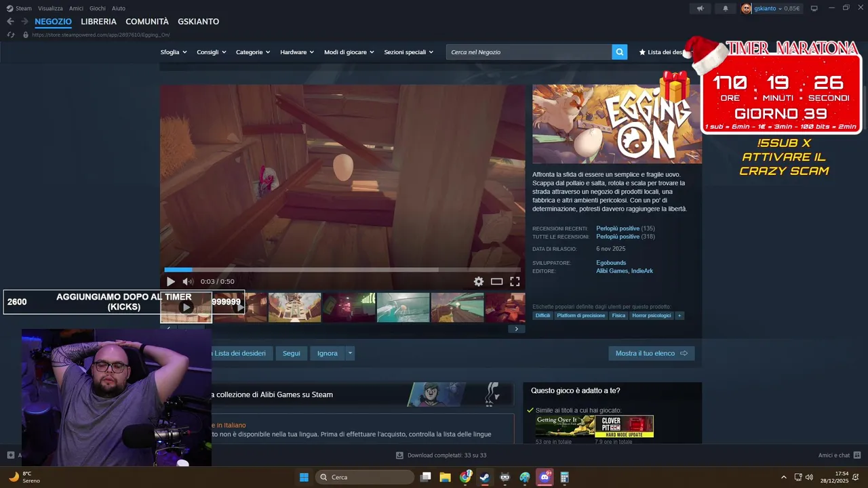Switch to the LIBRERIA tab
Image resolution: width=868 pixels, height=488 pixels.
click(x=98, y=22)
